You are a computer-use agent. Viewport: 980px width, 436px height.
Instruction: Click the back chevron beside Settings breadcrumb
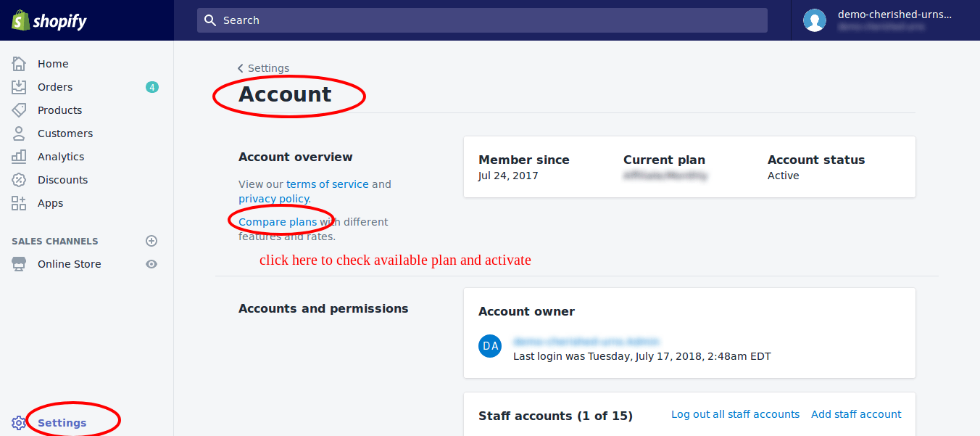pyautogui.click(x=241, y=68)
